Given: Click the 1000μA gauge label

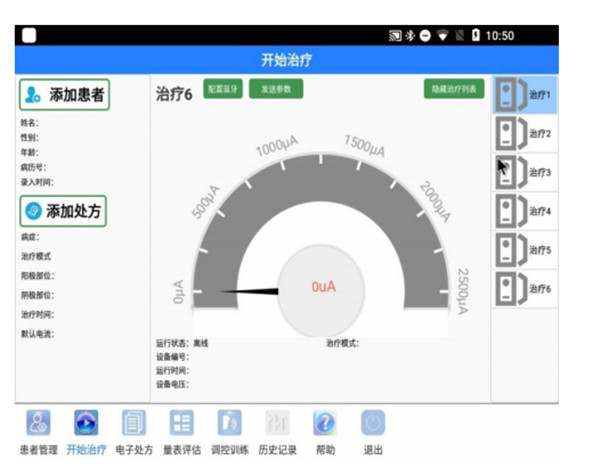Looking at the screenshot, I should [x=277, y=146].
